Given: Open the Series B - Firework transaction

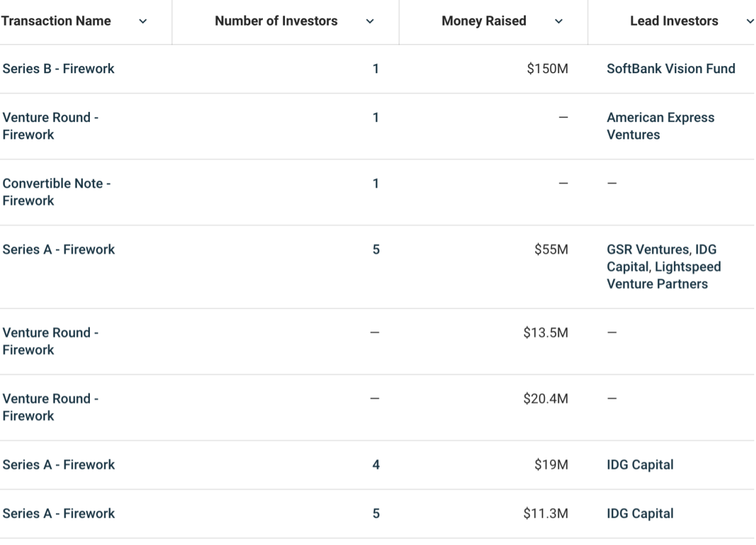Looking at the screenshot, I should (58, 68).
